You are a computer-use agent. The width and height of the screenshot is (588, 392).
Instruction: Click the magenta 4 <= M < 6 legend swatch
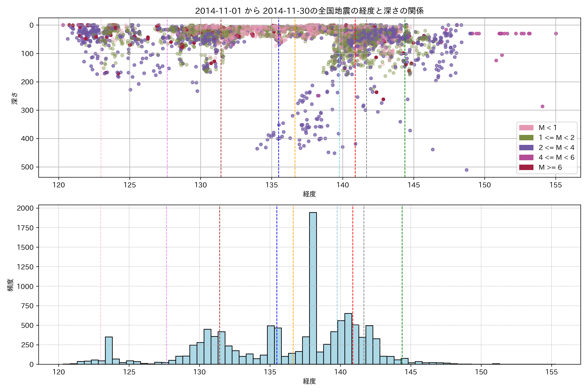click(526, 157)
